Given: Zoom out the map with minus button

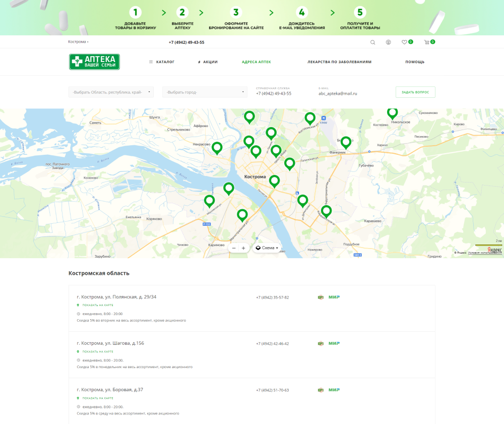Looking at the screenshot, I should pos(234,248).
